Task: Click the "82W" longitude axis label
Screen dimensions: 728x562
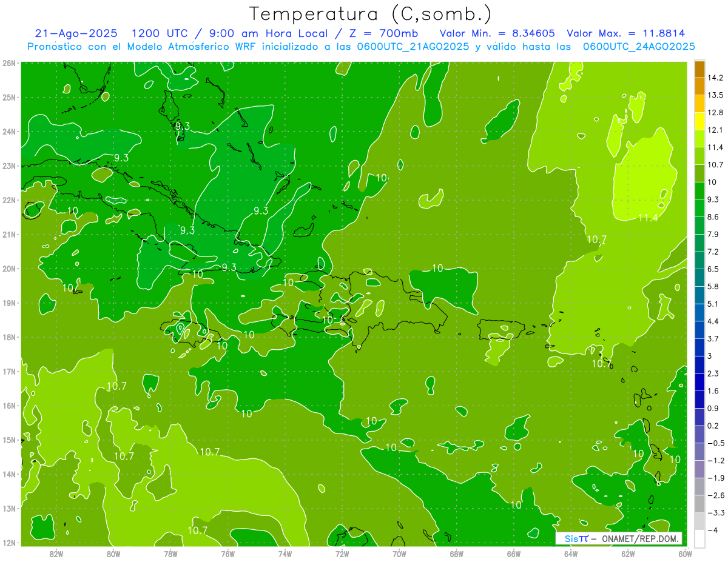Action: coord(56,554)
